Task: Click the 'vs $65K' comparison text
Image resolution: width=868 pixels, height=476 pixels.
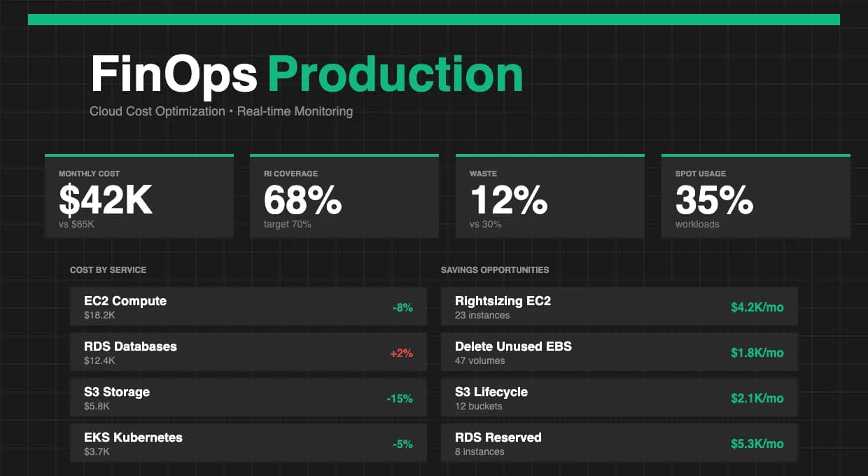Action: tap(78, 224)
